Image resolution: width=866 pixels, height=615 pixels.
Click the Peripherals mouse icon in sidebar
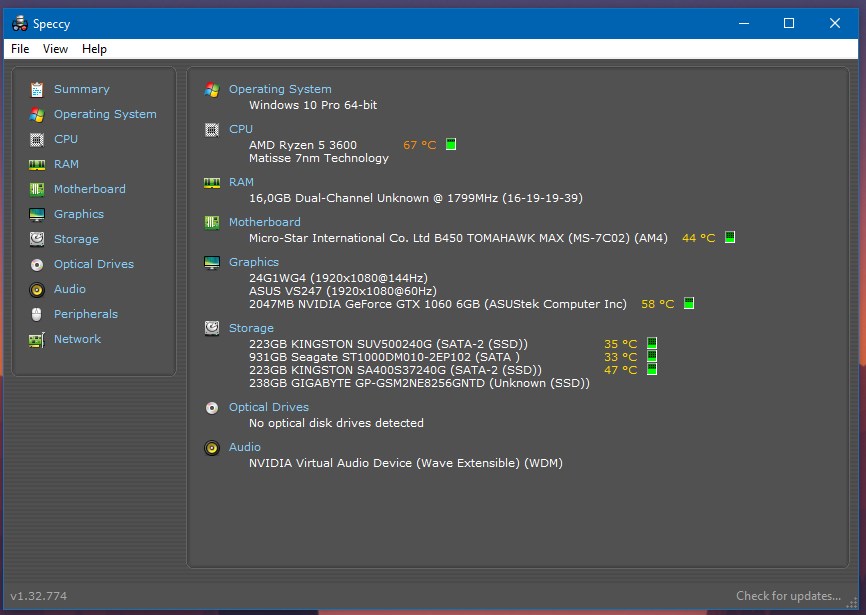37,314
